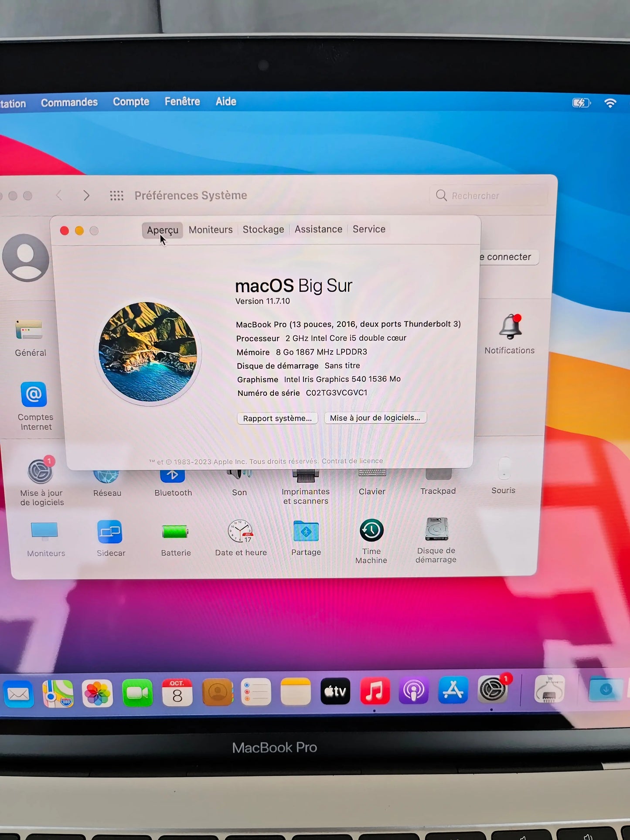The height and width of the screenshot is (840, 630).
Task: Open the Commandes menu
Action: [69, 102]
